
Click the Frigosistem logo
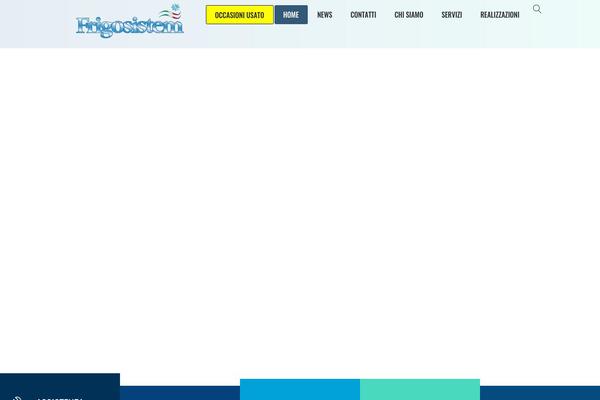130,21
